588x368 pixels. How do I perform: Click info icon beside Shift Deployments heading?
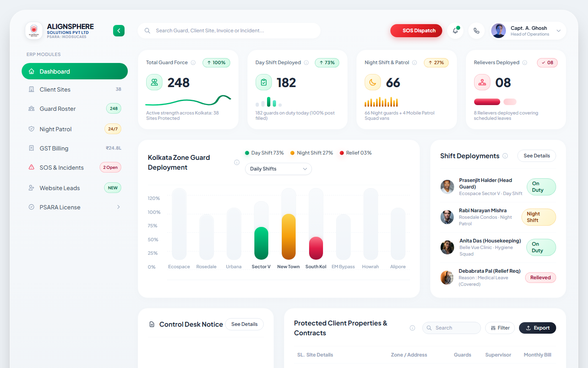(x=505, y=156)
